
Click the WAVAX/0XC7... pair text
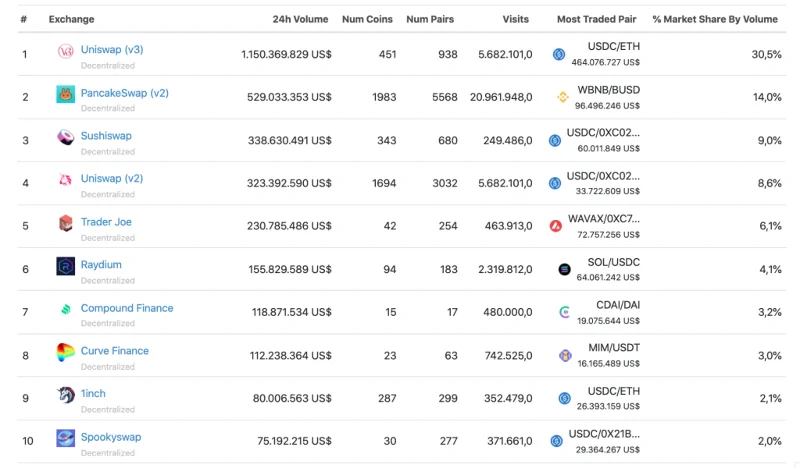click(x=604, y=218)
